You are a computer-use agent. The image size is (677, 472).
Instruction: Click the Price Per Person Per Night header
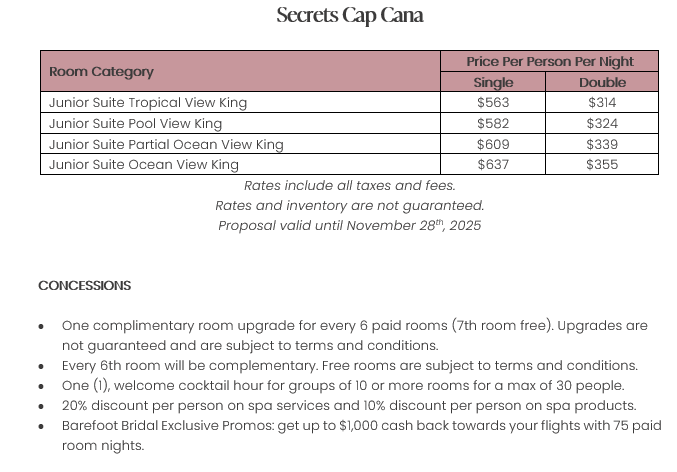pos(549,62)
